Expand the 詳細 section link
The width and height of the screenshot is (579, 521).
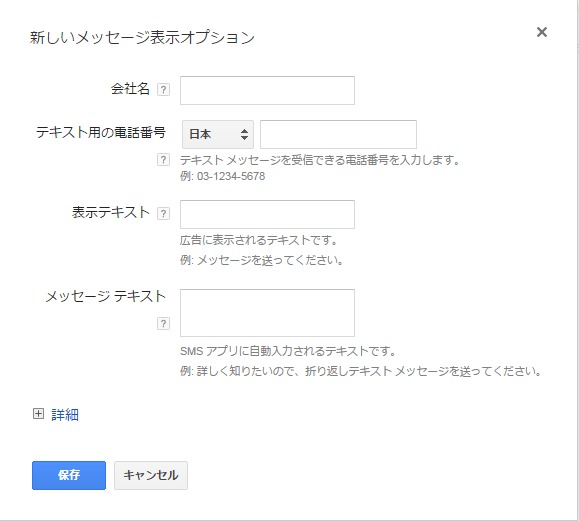(65, 415)
